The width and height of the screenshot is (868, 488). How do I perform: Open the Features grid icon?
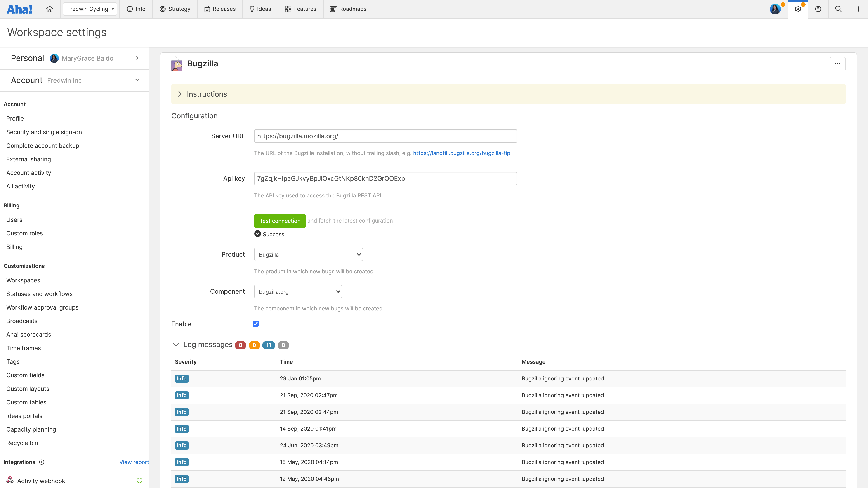[x=288, y=9]
